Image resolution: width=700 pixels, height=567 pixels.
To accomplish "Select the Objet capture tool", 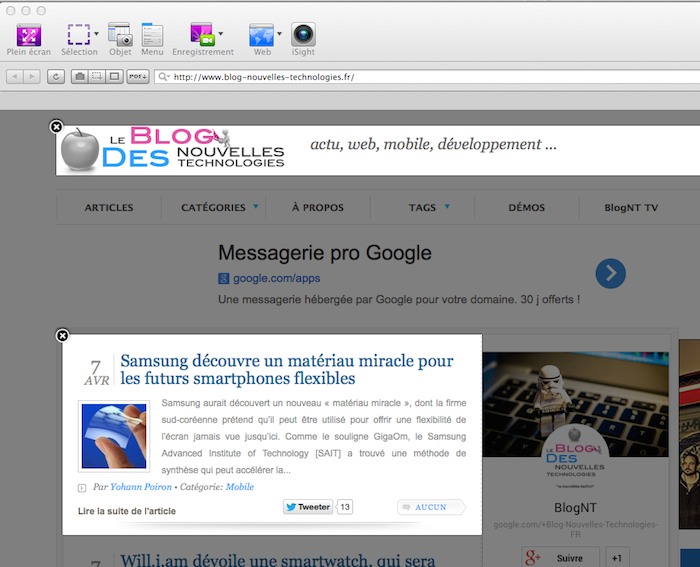I will pyautogui.click(x=120, y=34).
